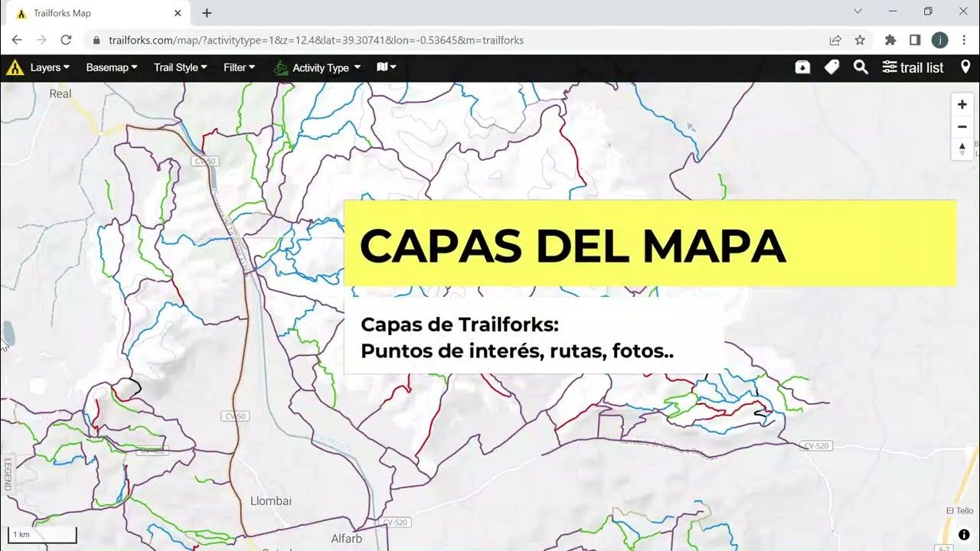Open the Basemap dropdown menu
Viewport: 980px width, 551px height.
(112, 67)
